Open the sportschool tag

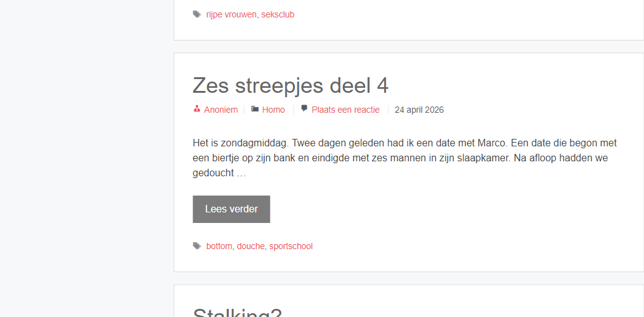[291, 246]
